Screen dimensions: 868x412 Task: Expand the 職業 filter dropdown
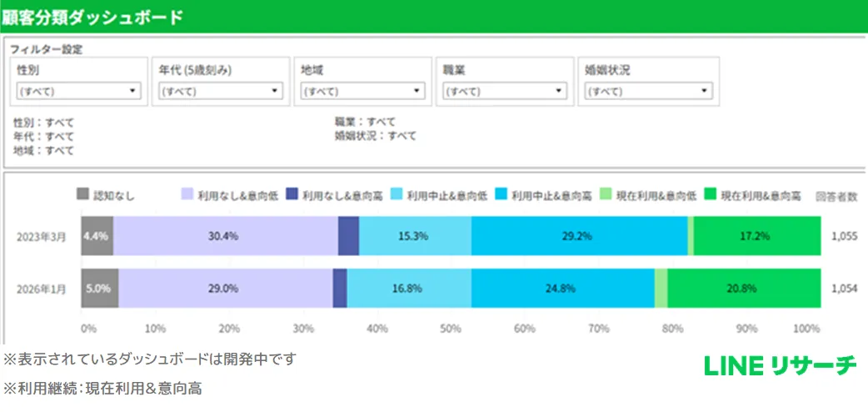pos(505,92)
